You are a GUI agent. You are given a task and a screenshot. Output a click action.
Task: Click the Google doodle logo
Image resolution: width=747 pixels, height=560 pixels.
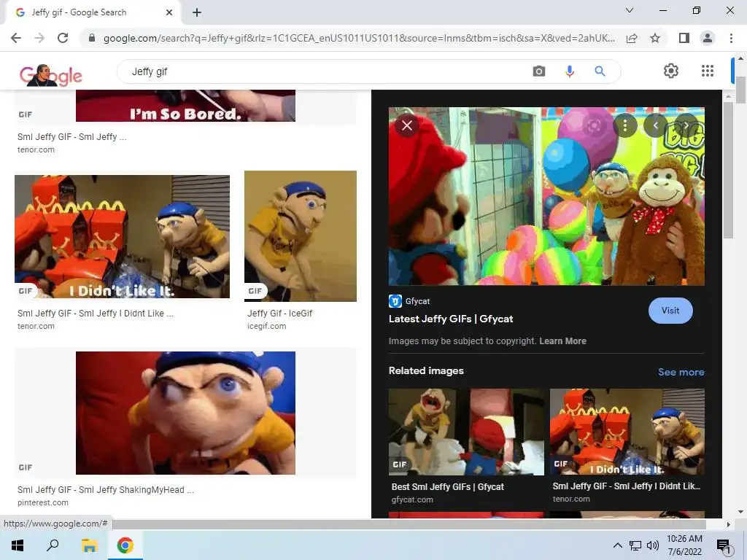[50, 75]
